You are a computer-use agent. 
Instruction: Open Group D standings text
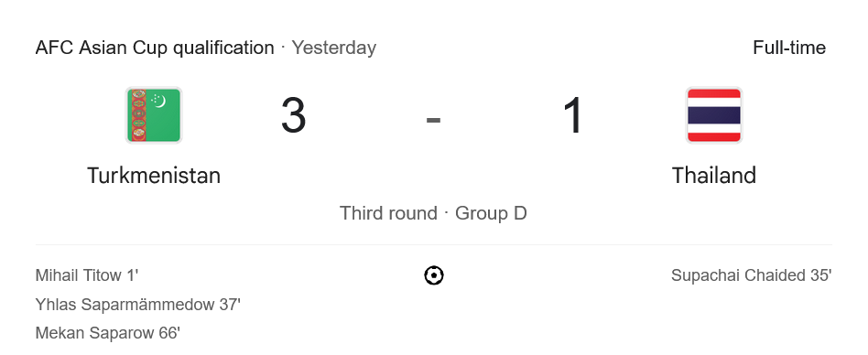coord(491,213)
